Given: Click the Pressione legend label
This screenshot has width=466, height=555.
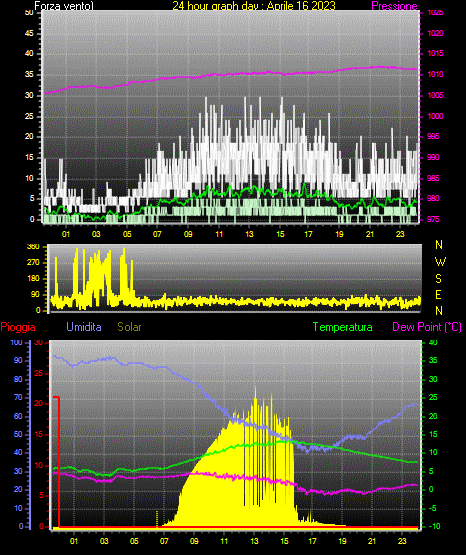Looking at the screenshot, I should [394, 6].
